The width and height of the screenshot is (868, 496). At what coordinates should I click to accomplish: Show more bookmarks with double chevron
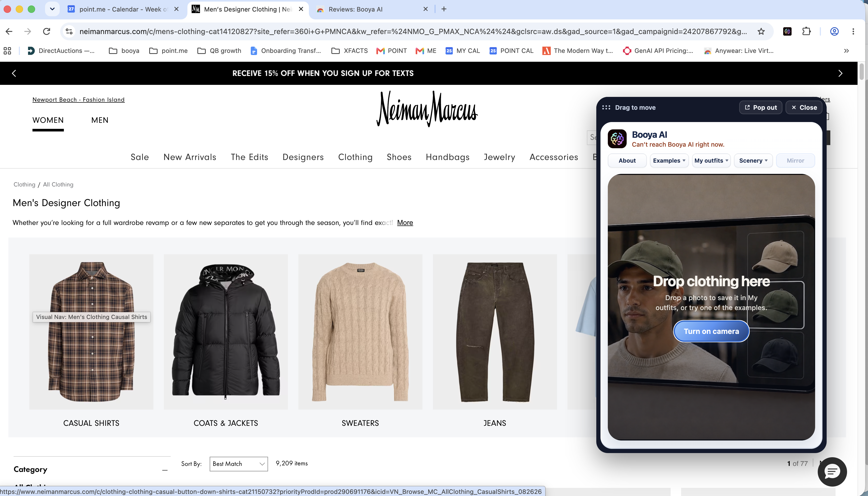(x=847, y=51)
